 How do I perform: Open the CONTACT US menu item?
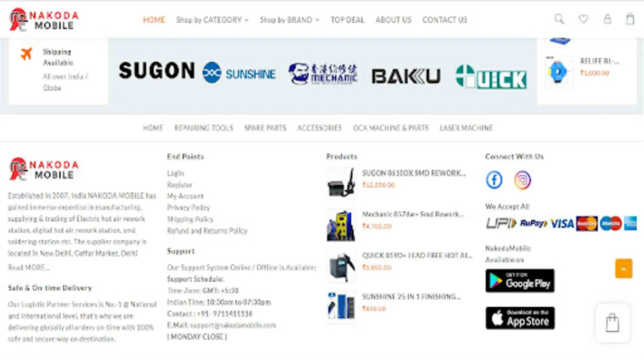445,20
